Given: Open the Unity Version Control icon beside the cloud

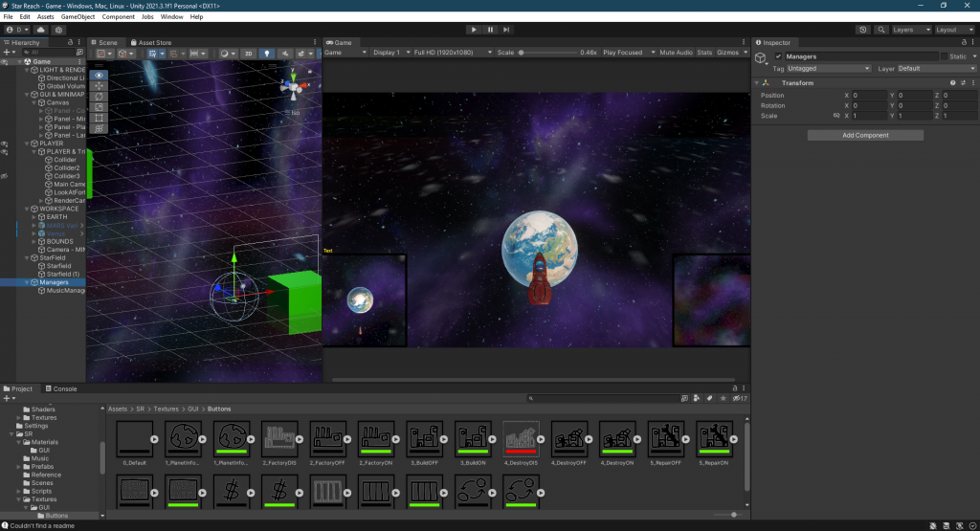Looking at the screenshot, I should (58, 30).
